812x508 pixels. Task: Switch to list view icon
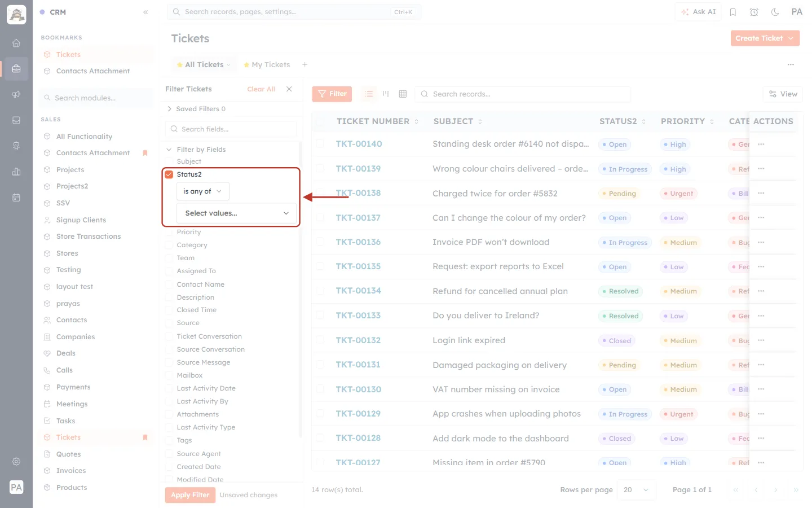(369, 94)
